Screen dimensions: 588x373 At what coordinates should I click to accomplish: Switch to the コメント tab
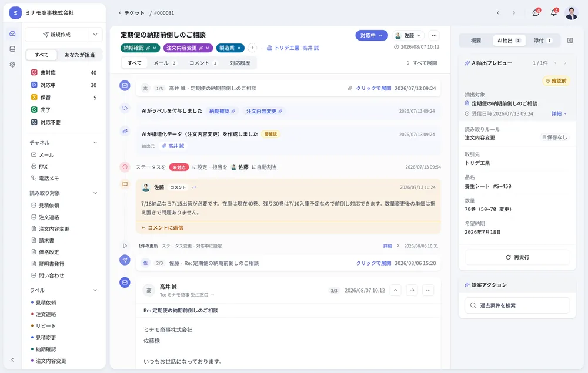(x=203, y=63)
